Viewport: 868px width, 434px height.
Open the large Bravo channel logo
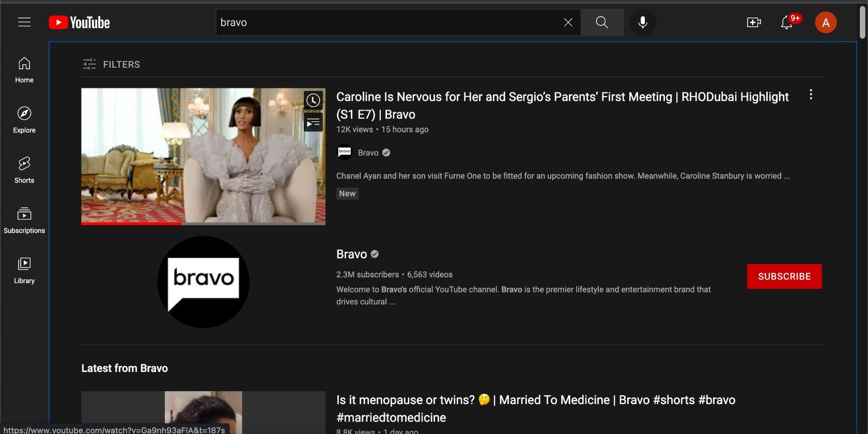pyautogui.click(x=203, y=282)
